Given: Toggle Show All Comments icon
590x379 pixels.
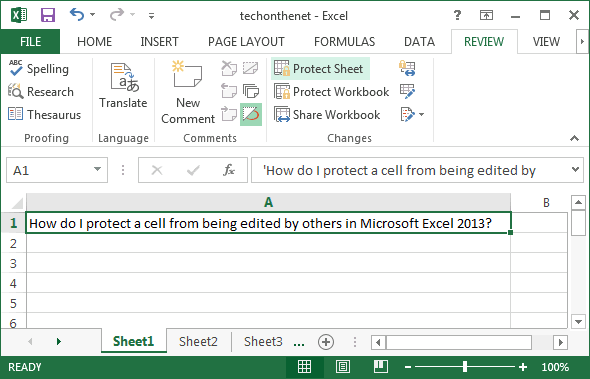Looking at the screenshot, I should tap(251, 91).
